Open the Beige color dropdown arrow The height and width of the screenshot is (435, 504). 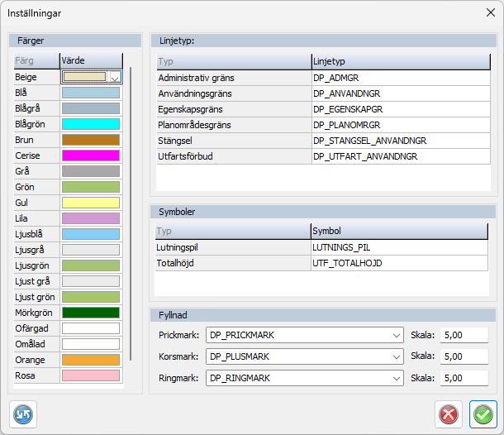click(x=115, y=77)
